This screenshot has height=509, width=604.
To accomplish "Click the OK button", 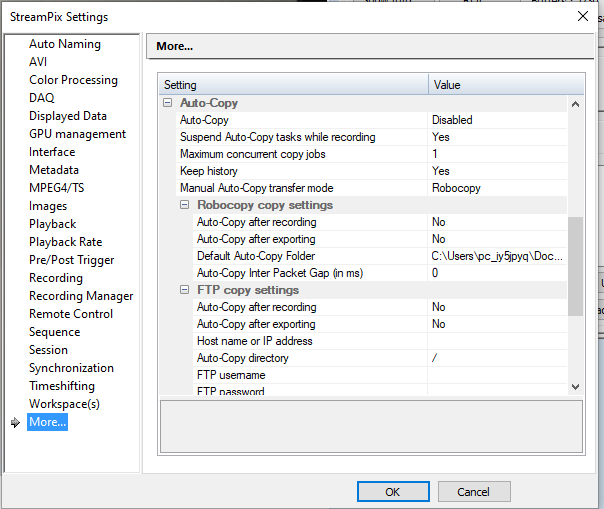I will coord(392,492).
